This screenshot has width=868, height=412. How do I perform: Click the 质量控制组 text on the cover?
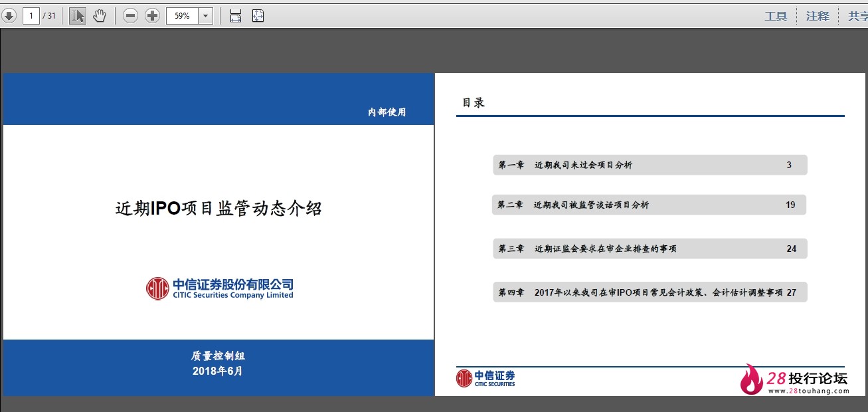[218, 356]
